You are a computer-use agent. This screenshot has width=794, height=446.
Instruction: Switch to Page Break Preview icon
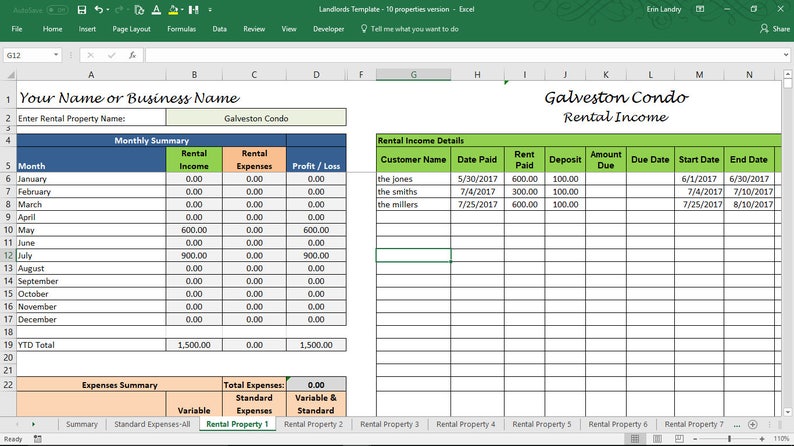coord(679,438)
